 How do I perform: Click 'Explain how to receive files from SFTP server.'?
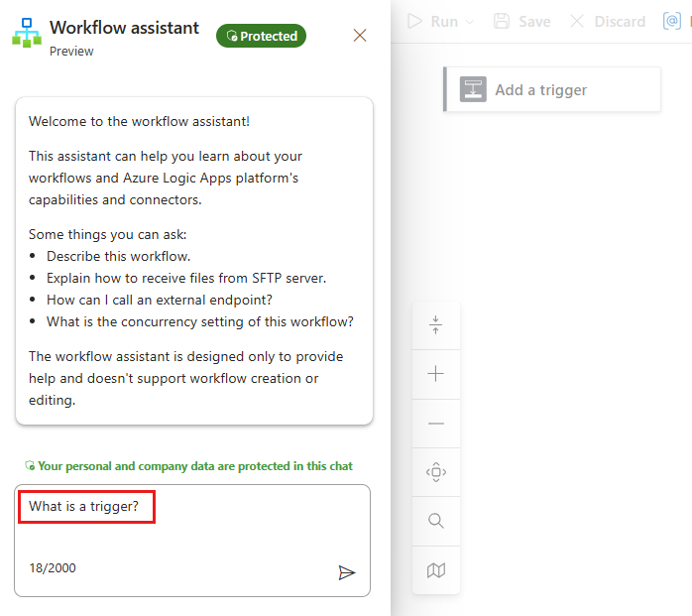click(186, 278)
